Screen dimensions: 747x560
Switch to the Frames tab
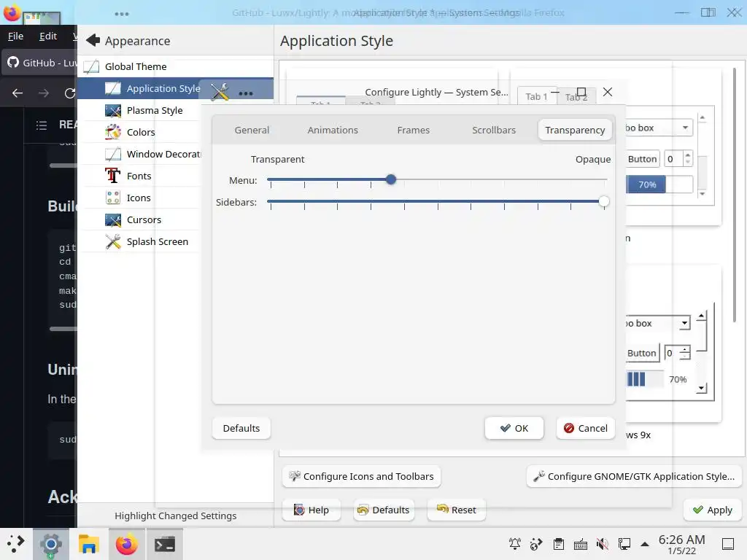tap(413, 130)
